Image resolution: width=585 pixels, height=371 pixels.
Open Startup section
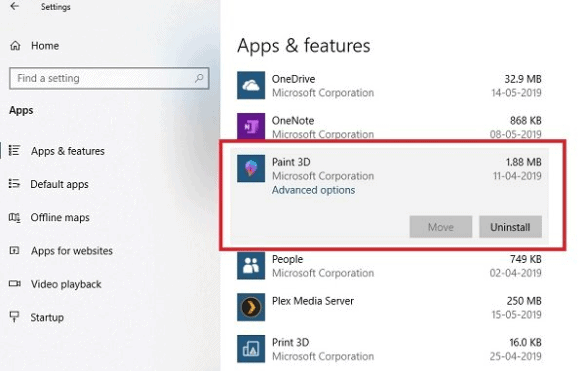tap(47, 317)
